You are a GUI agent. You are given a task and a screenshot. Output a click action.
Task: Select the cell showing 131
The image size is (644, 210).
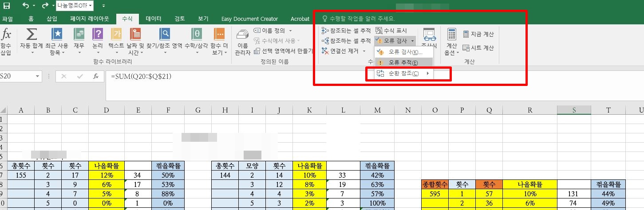pyautogui.click(x=574, y=194)
